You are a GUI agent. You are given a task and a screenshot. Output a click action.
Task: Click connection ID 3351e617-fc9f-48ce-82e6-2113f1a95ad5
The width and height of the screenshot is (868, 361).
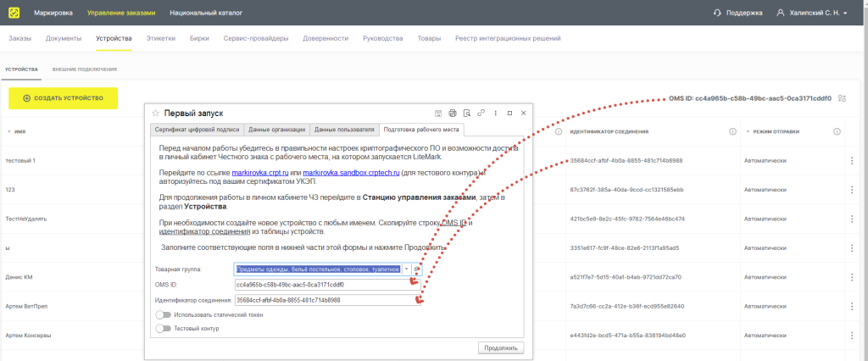pyautogui.click(x=625, y=247)
